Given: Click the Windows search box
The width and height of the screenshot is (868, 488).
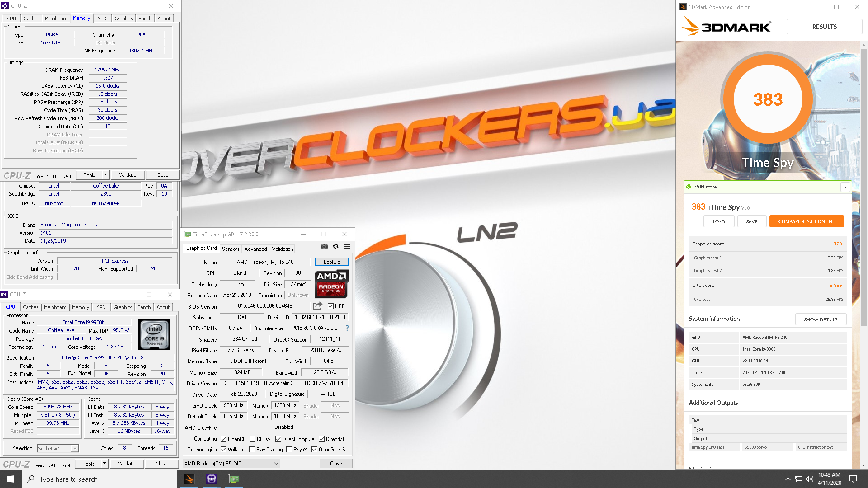Looking at the screenshot, I should coord(99,479).
